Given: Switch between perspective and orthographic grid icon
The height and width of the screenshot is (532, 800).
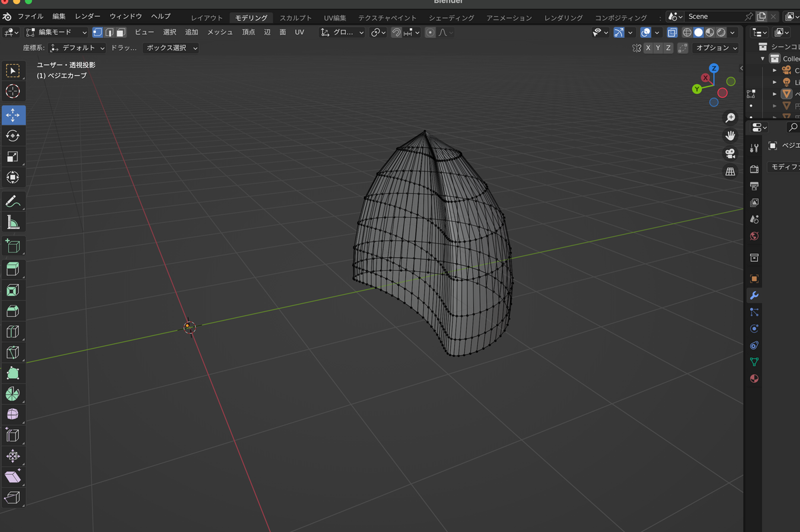Looking at the screenshot, I should pos(730,171).
